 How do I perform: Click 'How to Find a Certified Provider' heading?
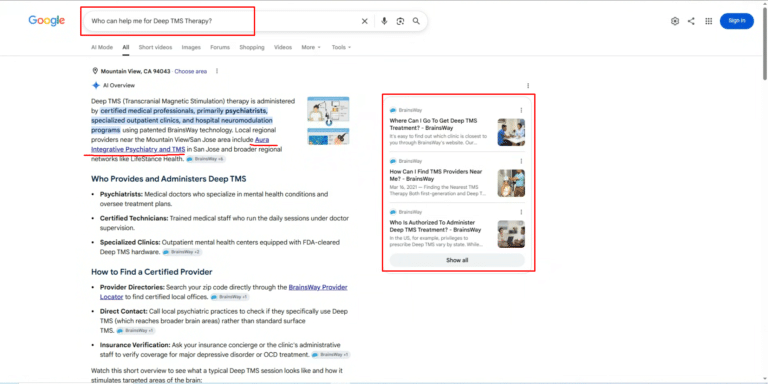pos(152,272)
